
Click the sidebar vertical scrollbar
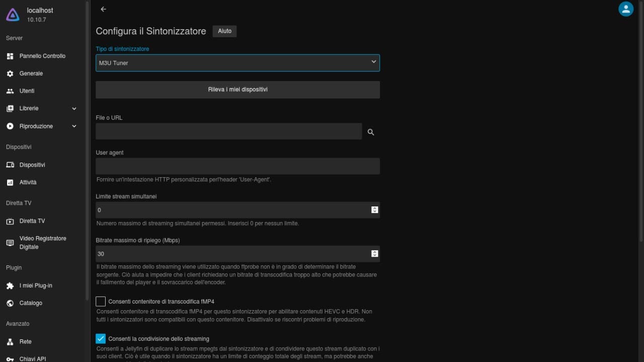[x=88, y=151]
